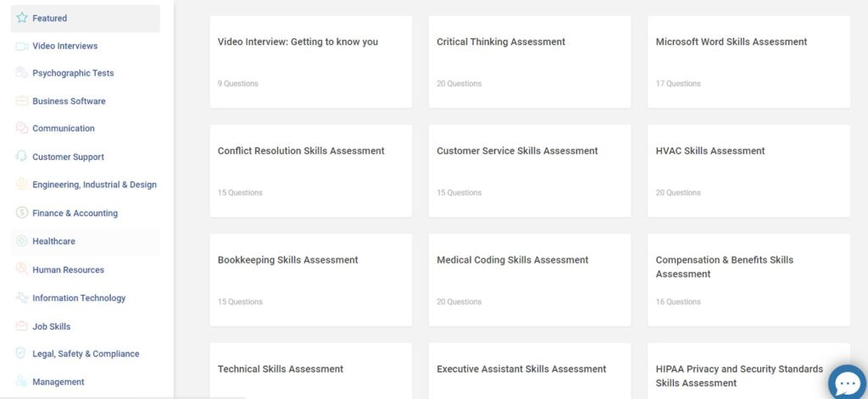The width and height of the screenshot is (868, 399).
Task: Open the Job Skills category
Action: click(x=86, y=326)
